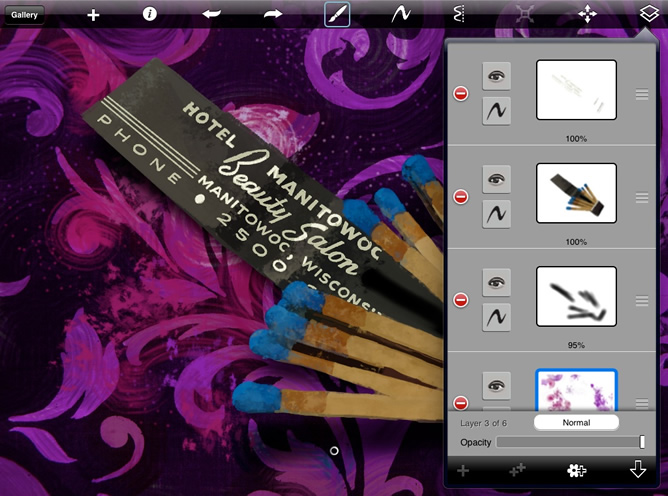The height and width of the screenshot is (496, 668).
Task: Select the floral pattern layer thumbnail
Action: (x=576, y=390)
